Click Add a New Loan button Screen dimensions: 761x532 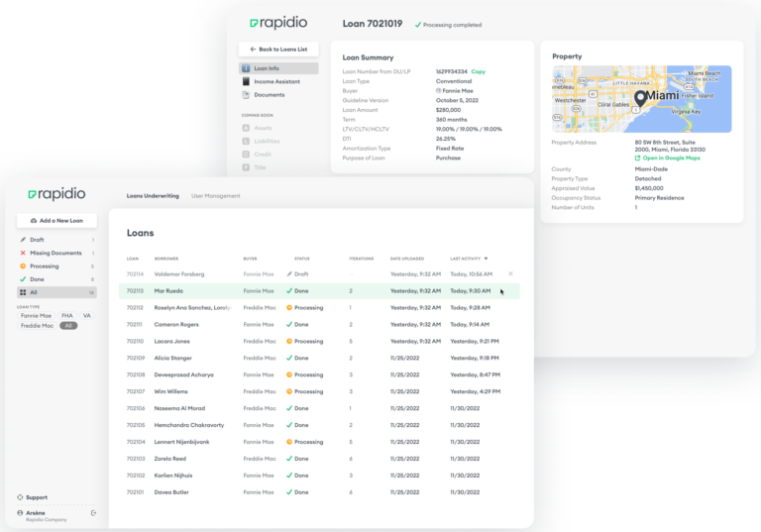tap(56, 220)
